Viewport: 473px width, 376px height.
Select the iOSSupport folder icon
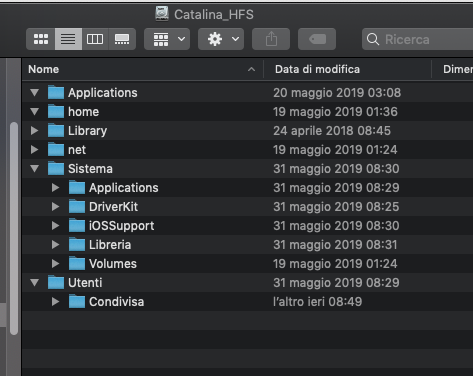(77, 225)
